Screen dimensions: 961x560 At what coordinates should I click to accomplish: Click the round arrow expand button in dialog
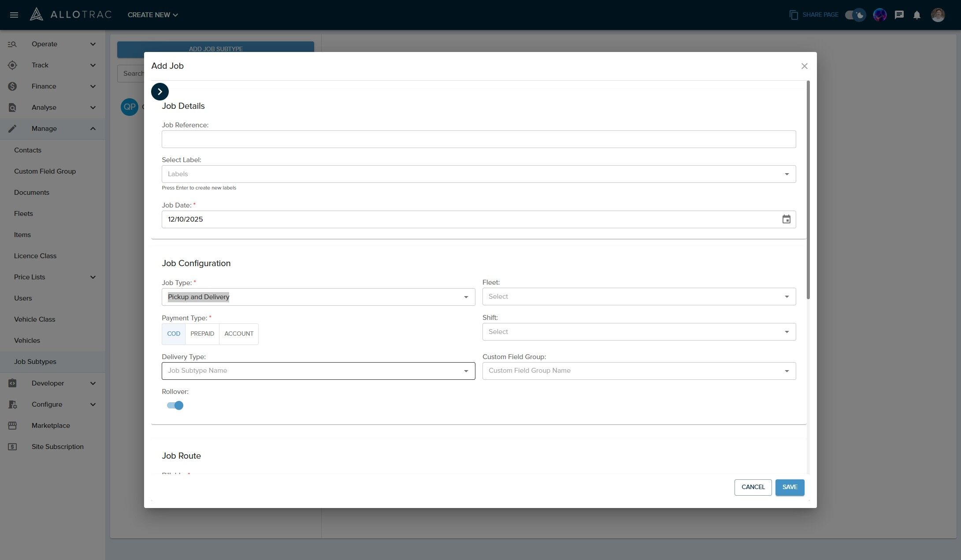coord(160,92)
